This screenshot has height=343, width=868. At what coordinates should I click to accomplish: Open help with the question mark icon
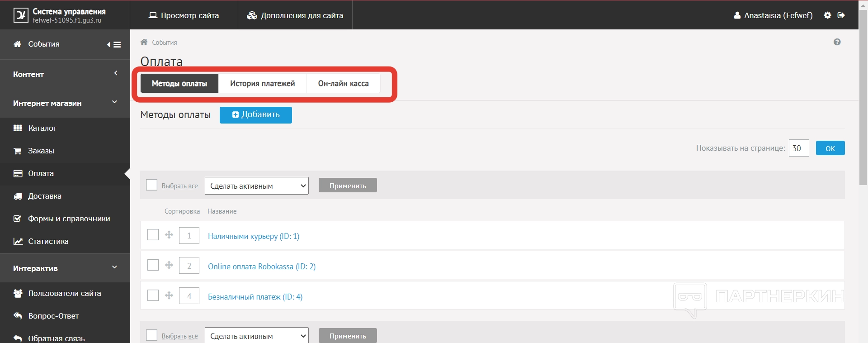(837, 42)
